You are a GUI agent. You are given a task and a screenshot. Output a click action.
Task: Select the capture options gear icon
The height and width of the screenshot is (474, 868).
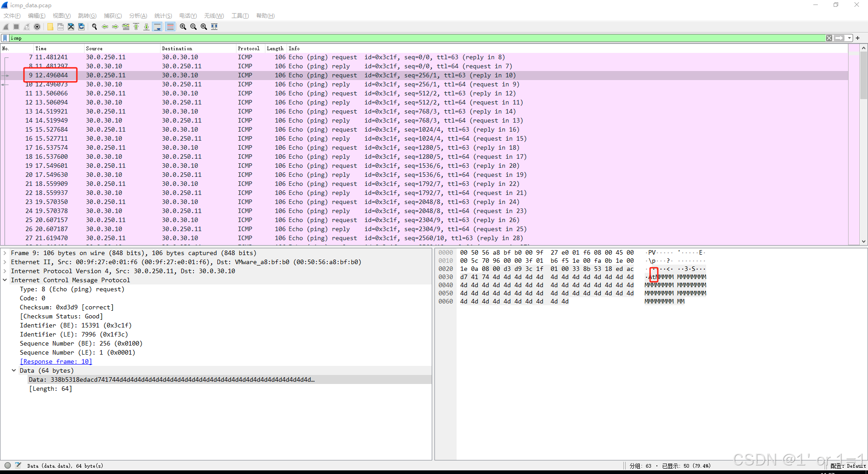pos(37,27)
